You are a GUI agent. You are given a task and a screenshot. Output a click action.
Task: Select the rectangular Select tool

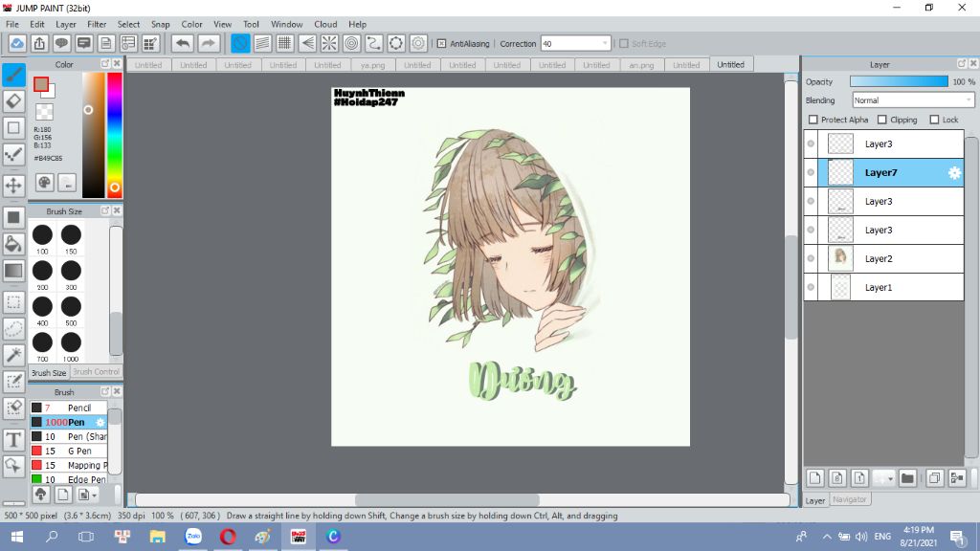pyautogui.click(x=13, y=302)
